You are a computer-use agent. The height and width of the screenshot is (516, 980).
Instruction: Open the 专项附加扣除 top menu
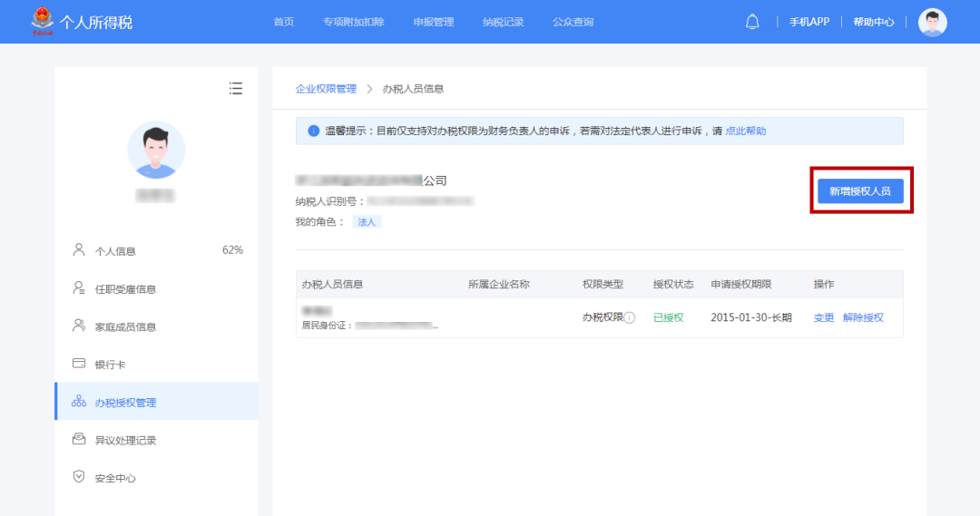[353, 22]
